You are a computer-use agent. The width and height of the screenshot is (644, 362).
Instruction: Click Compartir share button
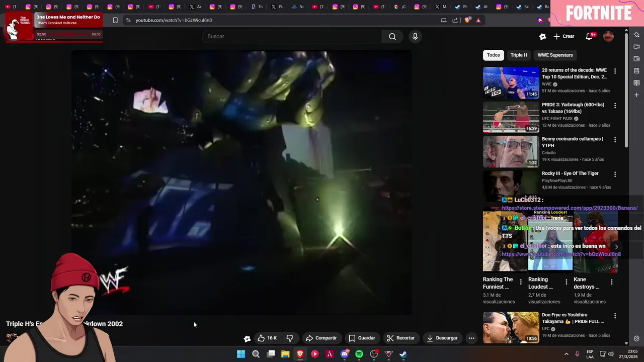321,338
